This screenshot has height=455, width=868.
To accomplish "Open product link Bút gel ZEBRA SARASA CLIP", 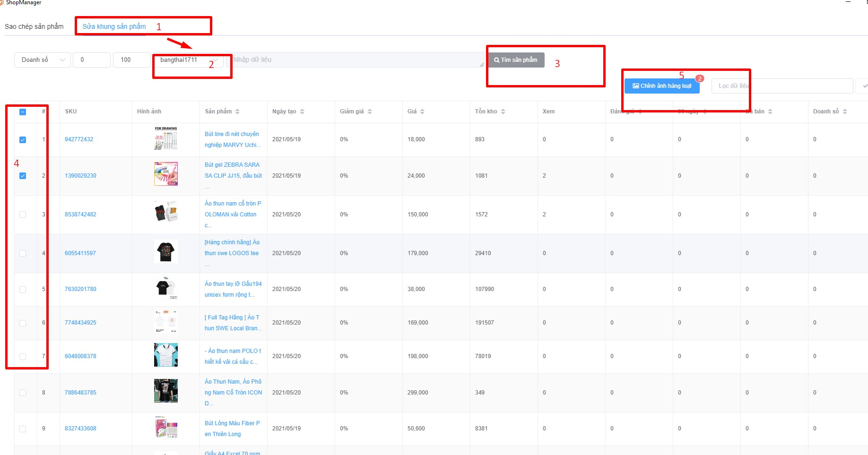I will [x=233, y=176].
